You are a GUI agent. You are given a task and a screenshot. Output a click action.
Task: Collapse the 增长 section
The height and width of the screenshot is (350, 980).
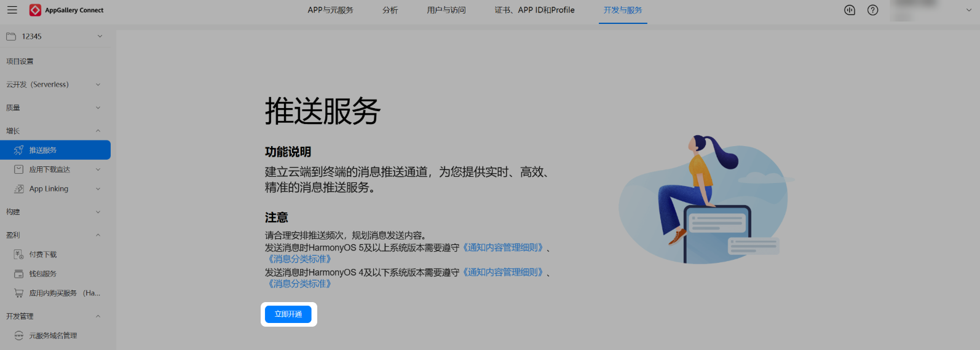coord(98,131)
